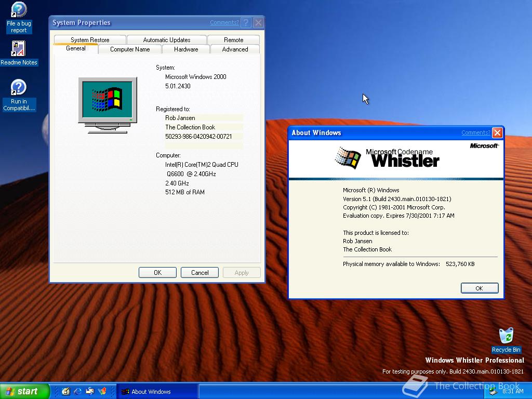Click the Apply button in System Properties

click(242, 272)
